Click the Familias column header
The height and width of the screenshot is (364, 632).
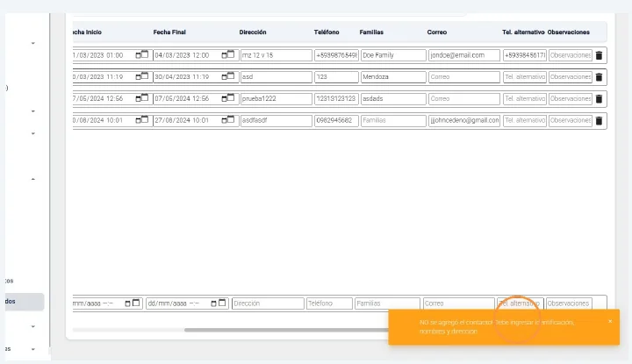click(371, 32)
